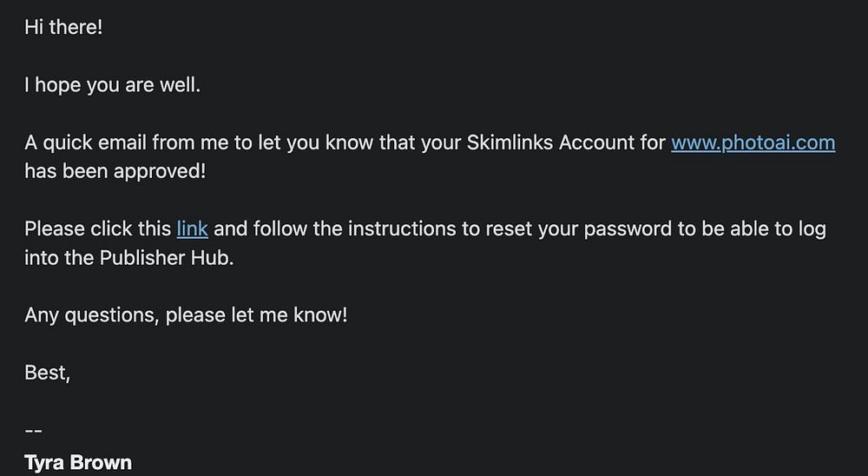
Task: Click the "I hope you are well." sentence
Action: tap(112, 85)
